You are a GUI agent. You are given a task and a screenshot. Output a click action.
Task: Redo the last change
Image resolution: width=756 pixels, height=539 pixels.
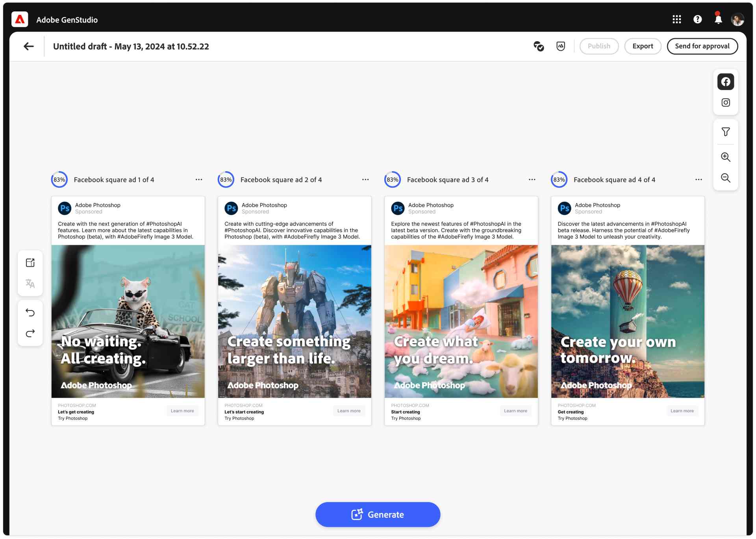[30, 334]
